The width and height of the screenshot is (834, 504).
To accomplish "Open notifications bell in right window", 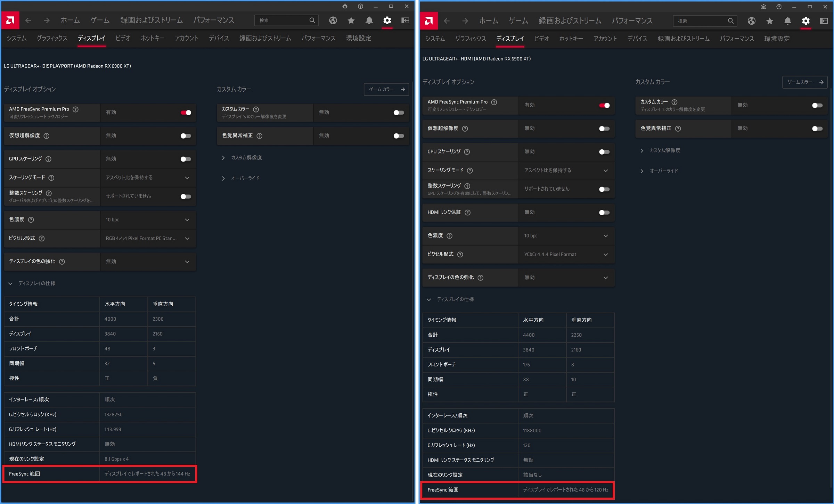I will pos(787,21).
